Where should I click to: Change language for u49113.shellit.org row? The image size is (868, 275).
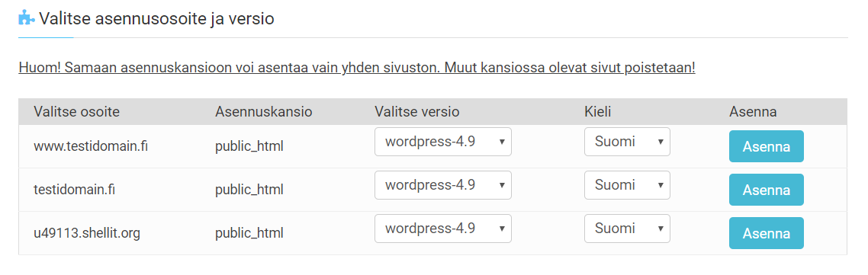[x=627, y=228]
